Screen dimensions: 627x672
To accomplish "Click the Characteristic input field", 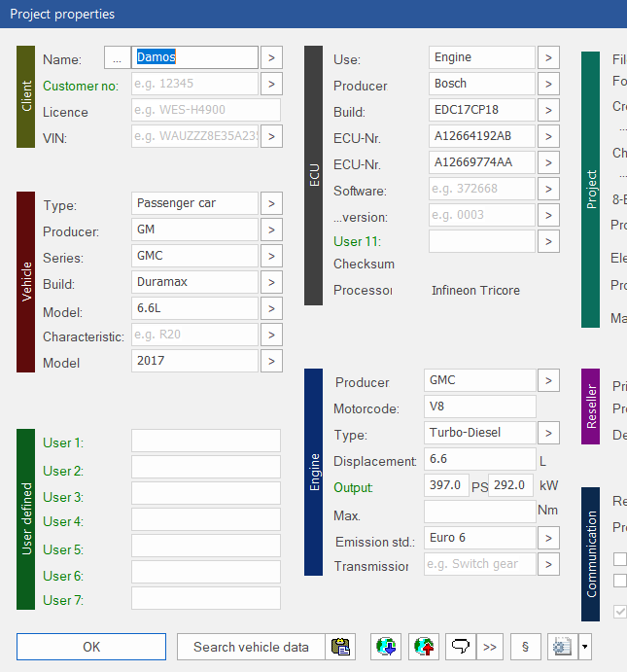I will point(194,335).
